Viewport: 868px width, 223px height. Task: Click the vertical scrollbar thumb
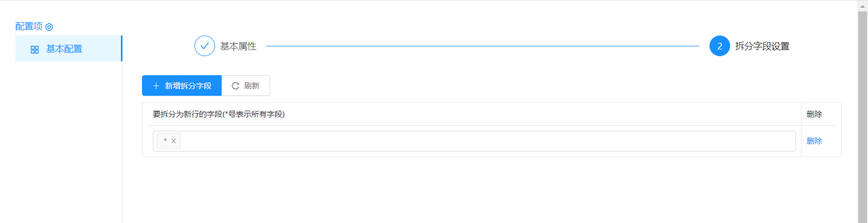point(863,113)
